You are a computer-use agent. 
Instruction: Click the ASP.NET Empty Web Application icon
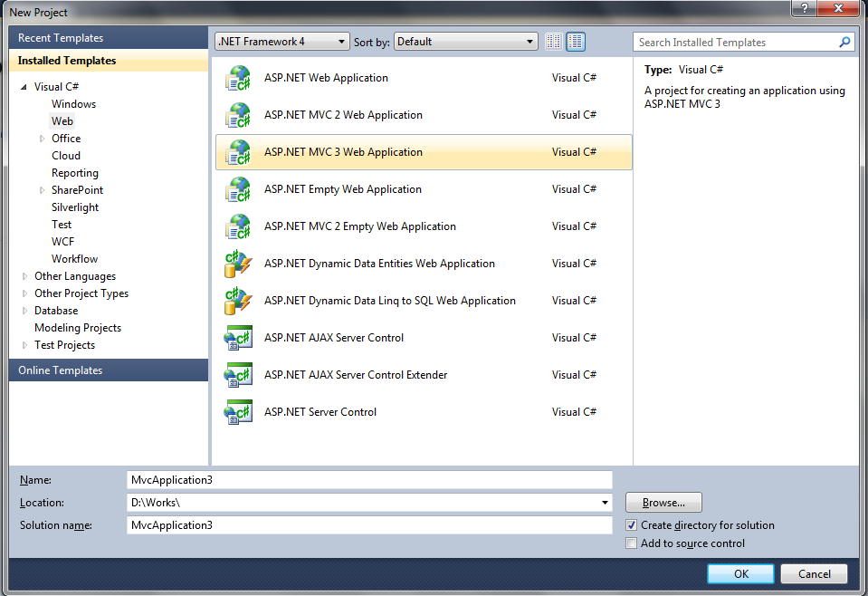click(238, 189)
